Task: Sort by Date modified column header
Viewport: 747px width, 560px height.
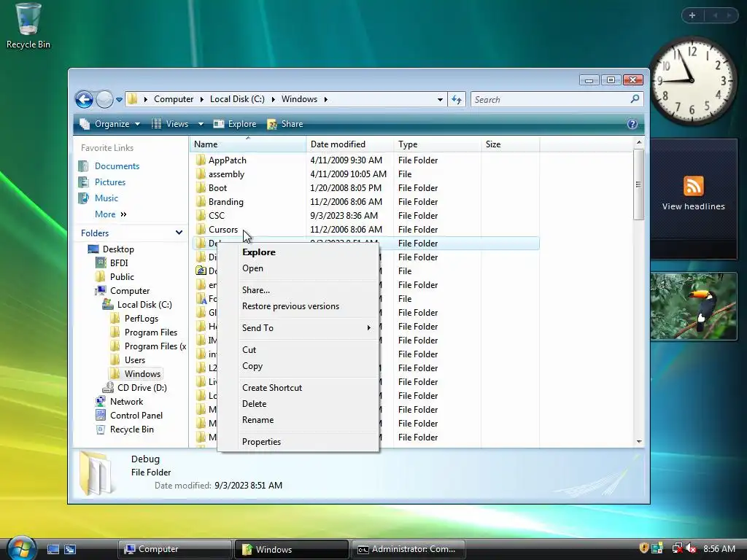Action: pos(349,144)
